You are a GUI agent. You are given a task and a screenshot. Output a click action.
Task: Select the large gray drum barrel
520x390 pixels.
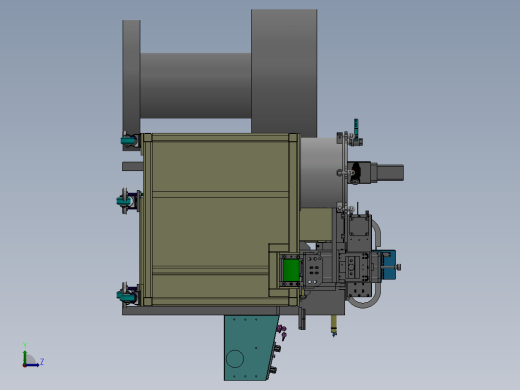195,85
